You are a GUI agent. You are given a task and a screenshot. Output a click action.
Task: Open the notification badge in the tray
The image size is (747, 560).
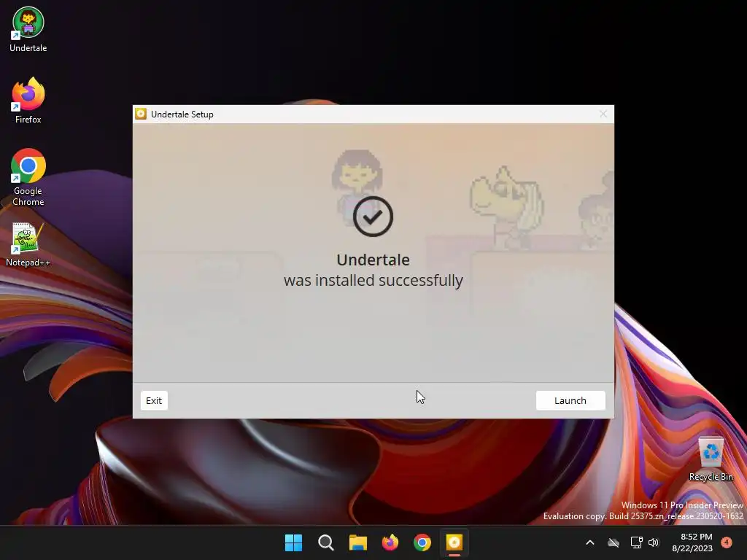click(x=727, y=542)
